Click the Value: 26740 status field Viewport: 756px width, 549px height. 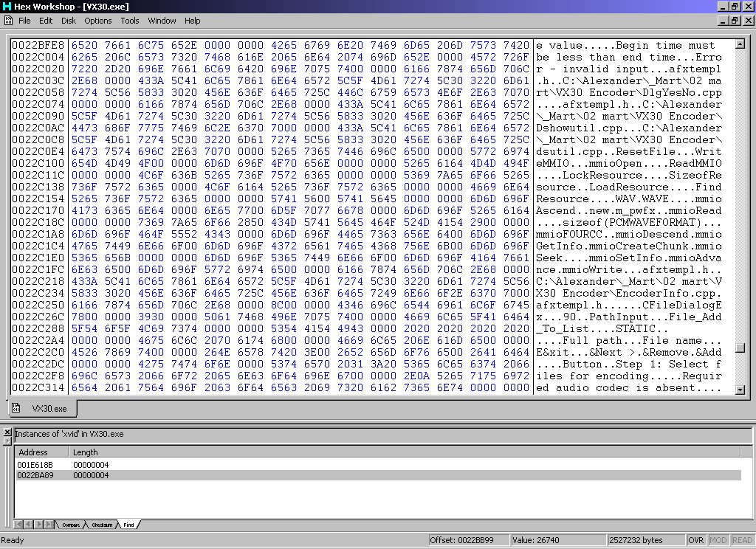click(x=558, y=540)
